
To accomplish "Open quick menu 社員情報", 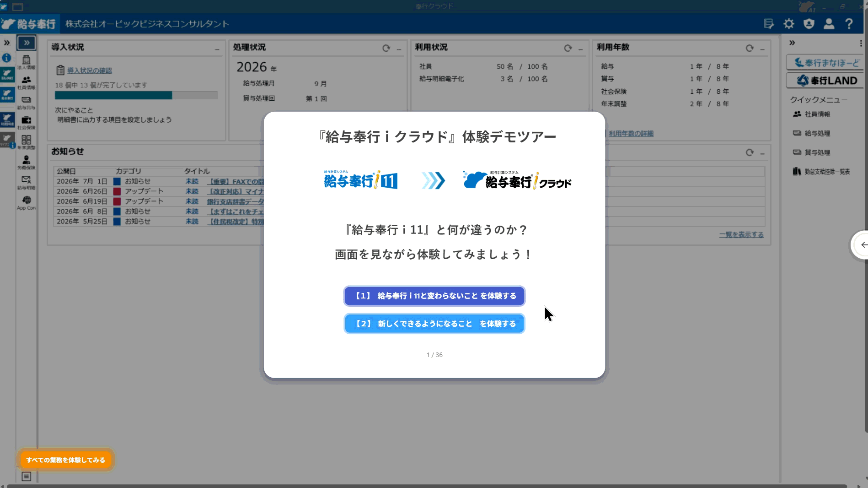I will click(812, 114).
